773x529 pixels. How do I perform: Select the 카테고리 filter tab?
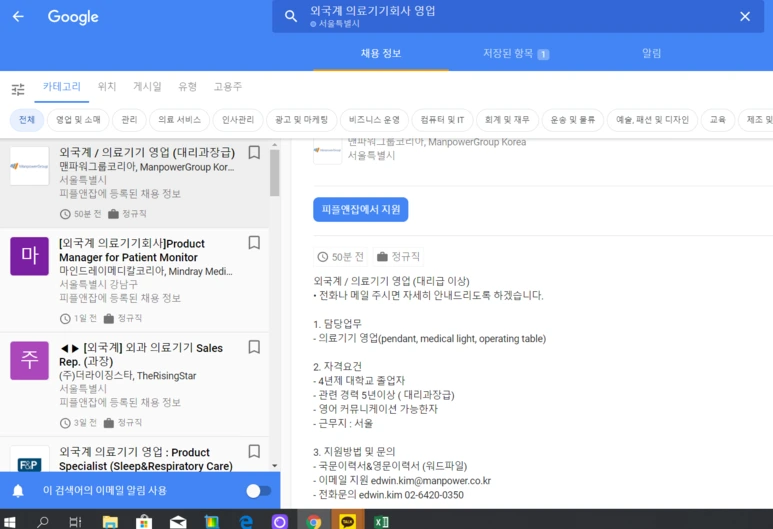pyautogui.click(x=62, y=87)
